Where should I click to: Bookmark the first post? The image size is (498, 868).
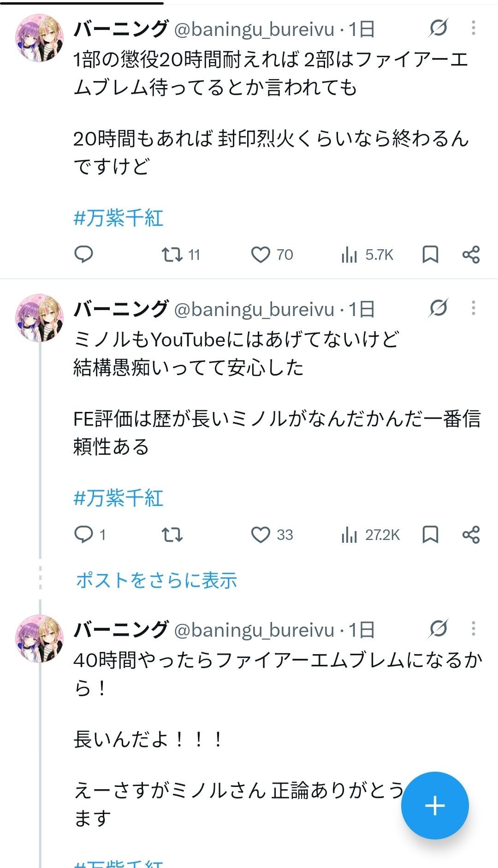click(430, 254)
